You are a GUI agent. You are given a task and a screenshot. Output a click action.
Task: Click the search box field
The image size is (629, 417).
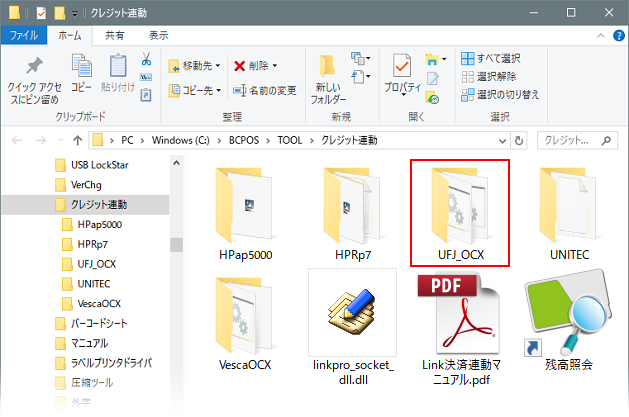(574, 139)
